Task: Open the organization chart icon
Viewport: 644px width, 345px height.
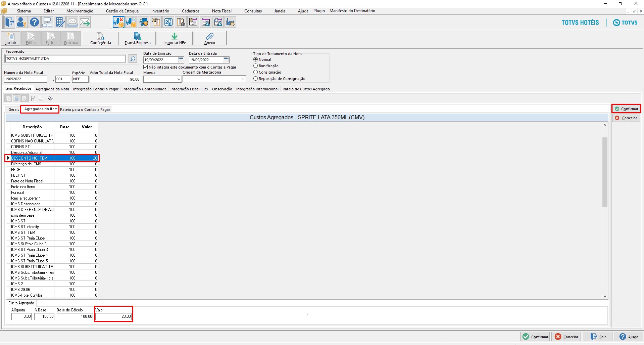Action: [47, 22]
